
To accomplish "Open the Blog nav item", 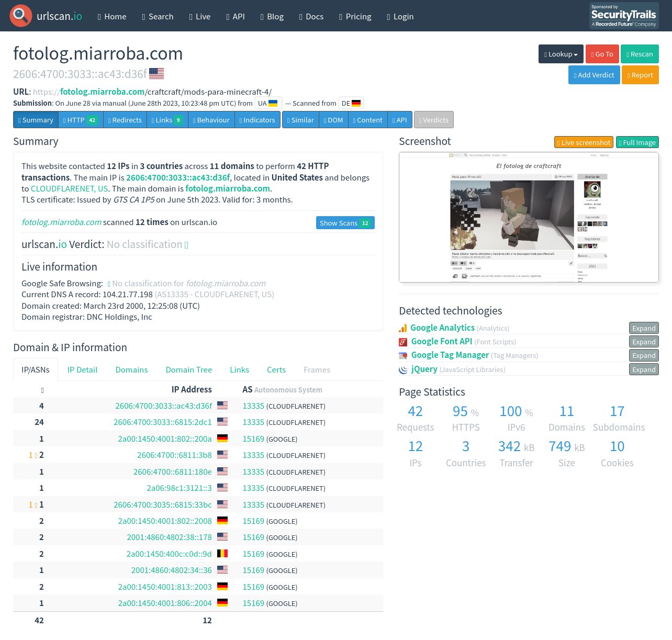I will pos(272,16).
